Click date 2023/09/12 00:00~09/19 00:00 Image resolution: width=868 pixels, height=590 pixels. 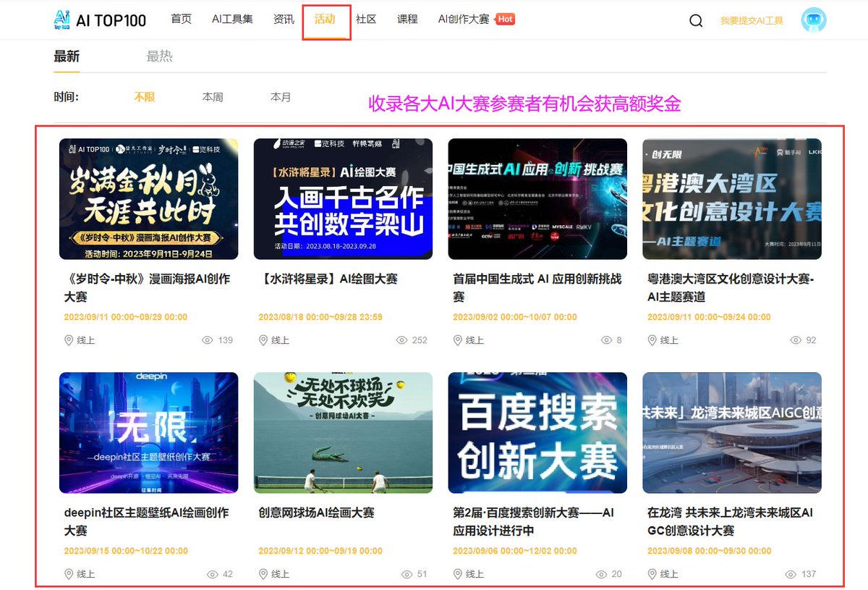point(320,551)
